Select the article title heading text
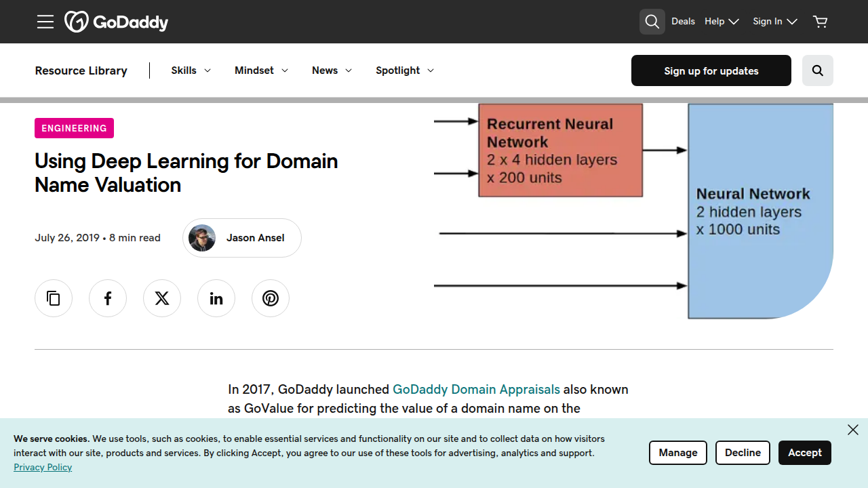The width and height of the screenshot is (868, 488). pos(186,173)
